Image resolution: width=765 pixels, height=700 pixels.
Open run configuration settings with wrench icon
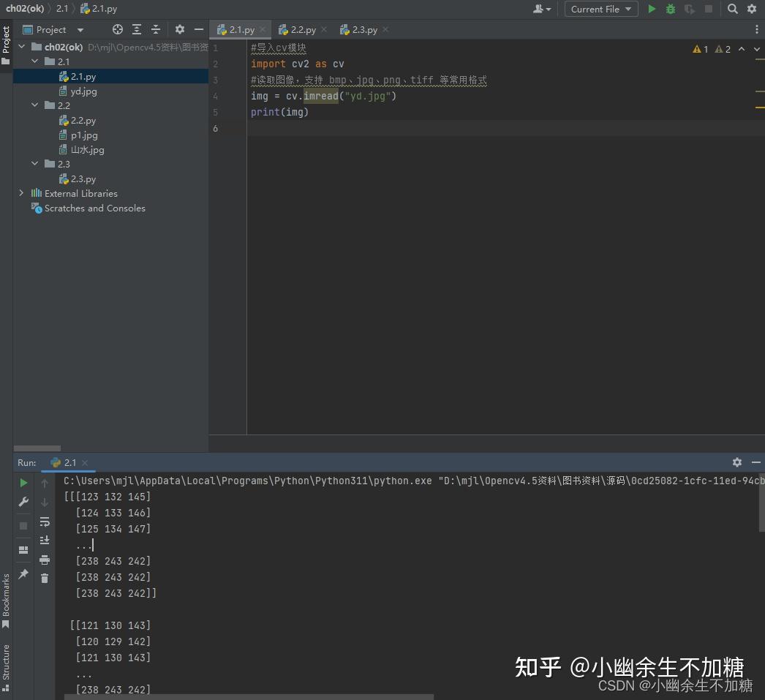23,502
